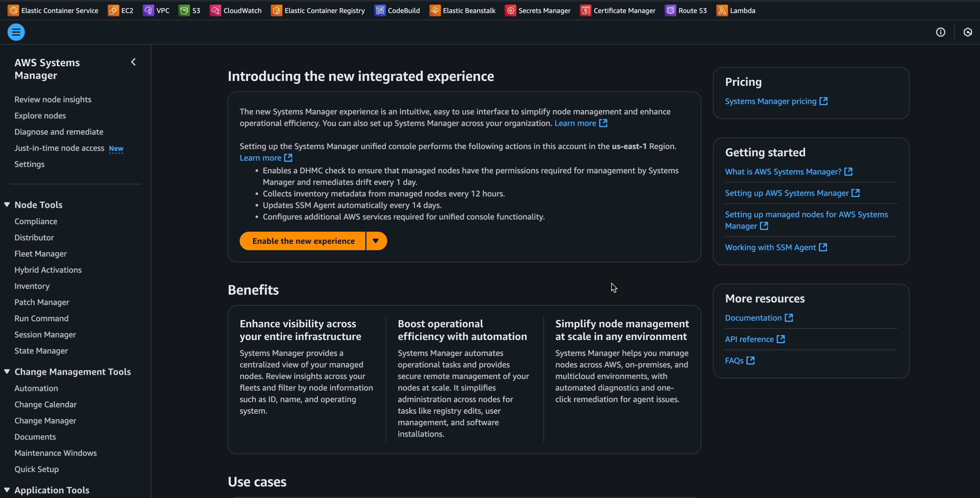This screenshot has height=498, width=980.
Task: Click the AWS Systems Manager sidebar title
Action: 47,69
